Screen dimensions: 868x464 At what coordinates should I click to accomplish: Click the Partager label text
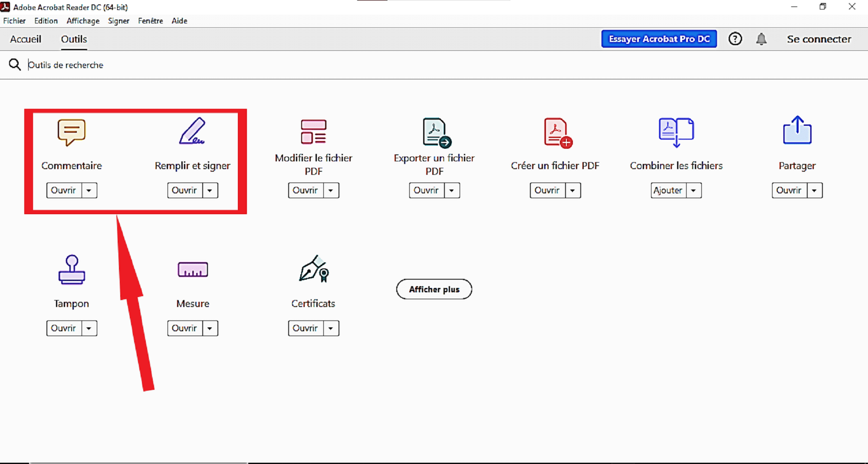click(x=797, y=166)
